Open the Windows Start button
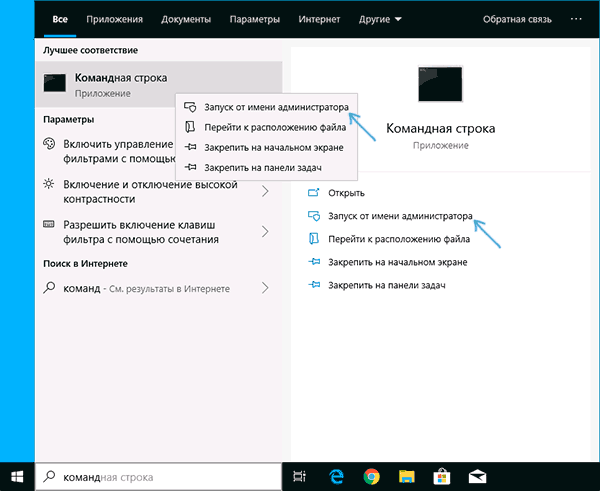 [x=17, y=477]
